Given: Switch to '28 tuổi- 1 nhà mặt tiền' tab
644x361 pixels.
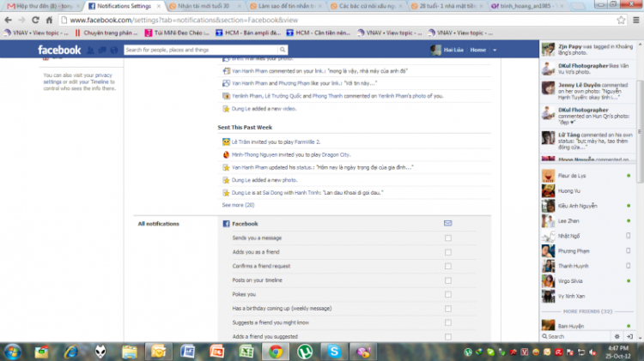Looking at the screenshot, I should click(447, 6).
